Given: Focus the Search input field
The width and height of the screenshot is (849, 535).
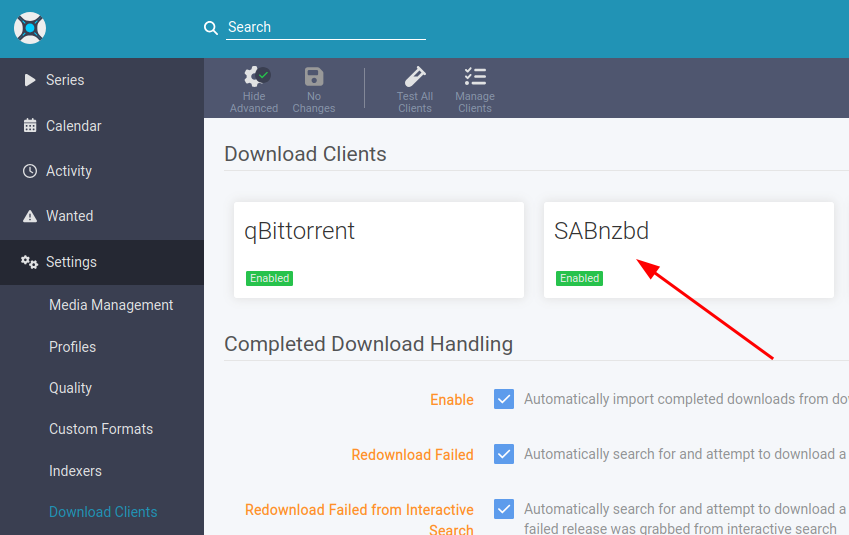Looking at the screenshot, I should pyautogui.click(x=325, y=27).
